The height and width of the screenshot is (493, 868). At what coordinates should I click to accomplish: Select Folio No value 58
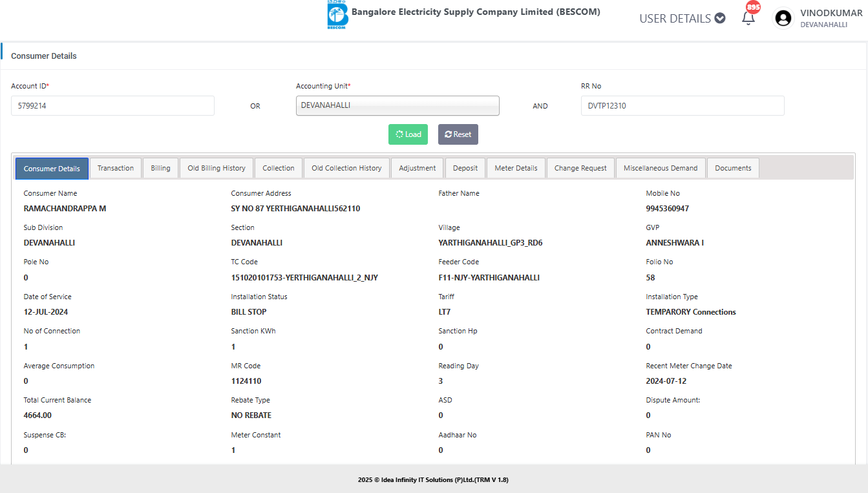tap(650, 278)
